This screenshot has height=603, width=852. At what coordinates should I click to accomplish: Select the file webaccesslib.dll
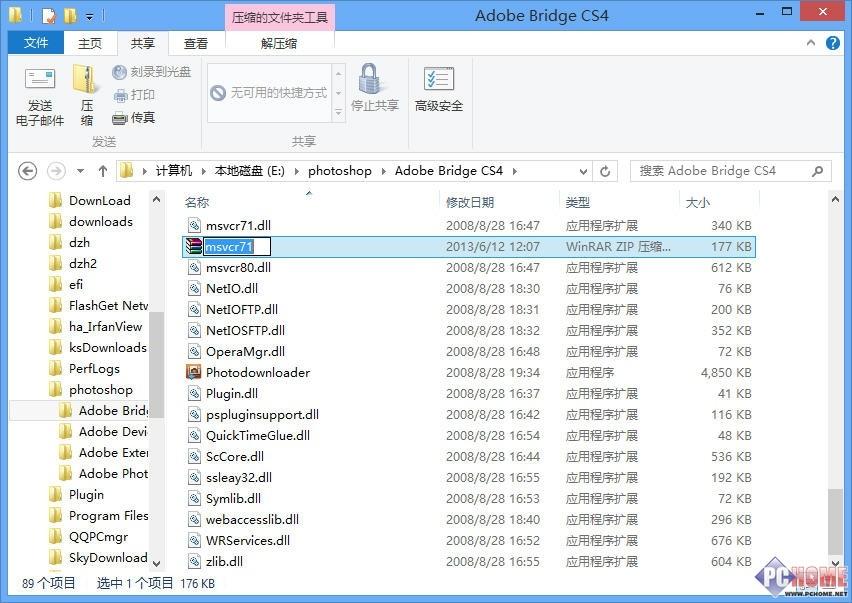point(252,519)
